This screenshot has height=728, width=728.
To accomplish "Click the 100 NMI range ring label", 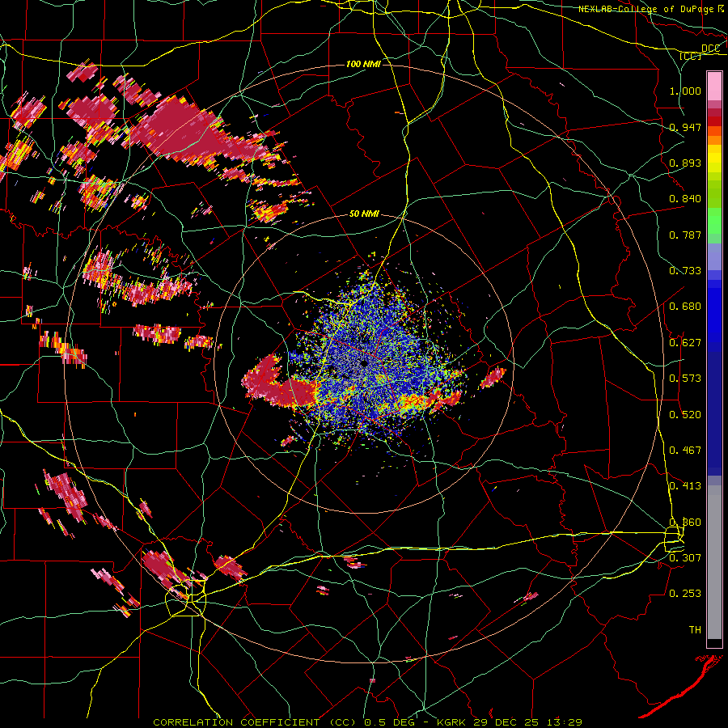I will (363, 64).
